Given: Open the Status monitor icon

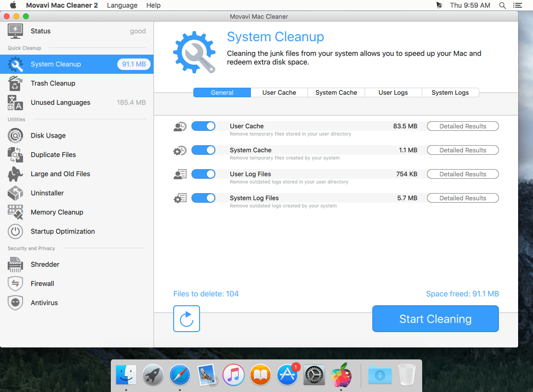Looking at the screenshot, I should point(15,31).
